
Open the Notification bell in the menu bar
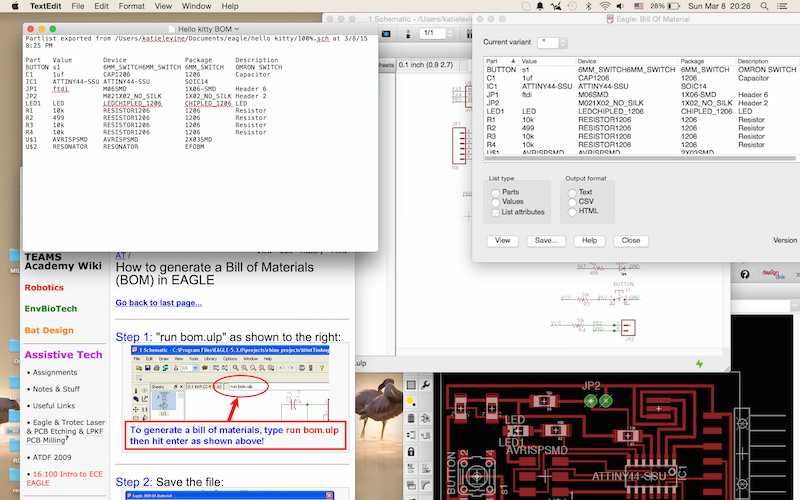pos(540,6)
